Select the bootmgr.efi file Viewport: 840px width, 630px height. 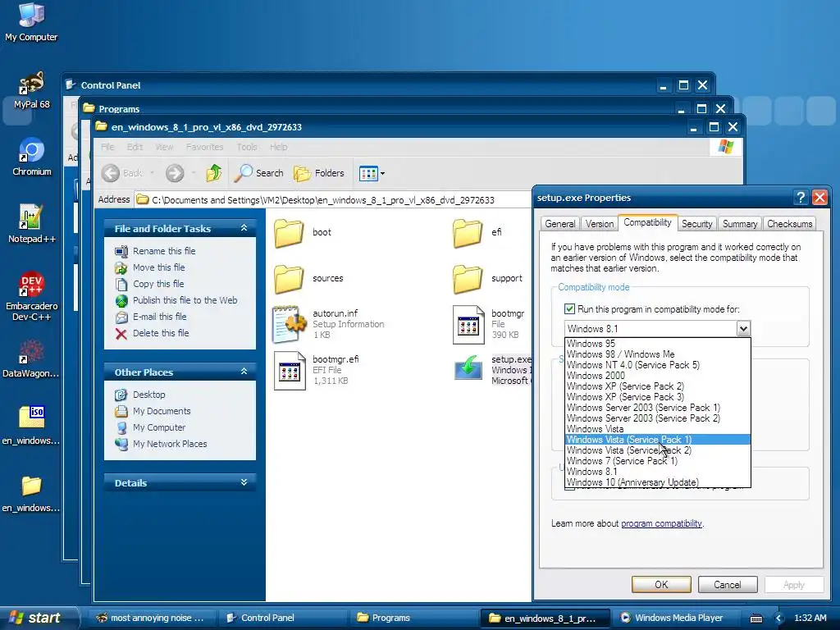pos(317,370)
